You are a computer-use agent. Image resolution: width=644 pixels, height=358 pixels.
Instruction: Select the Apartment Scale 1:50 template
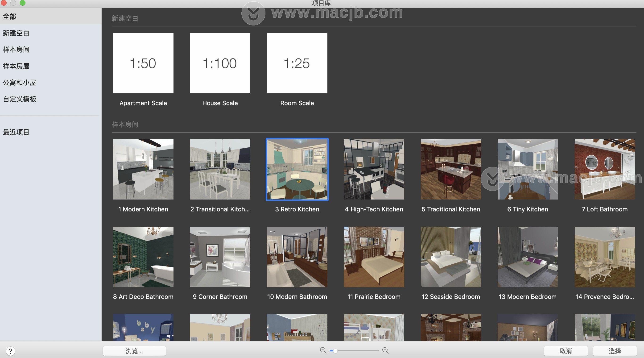143,63
